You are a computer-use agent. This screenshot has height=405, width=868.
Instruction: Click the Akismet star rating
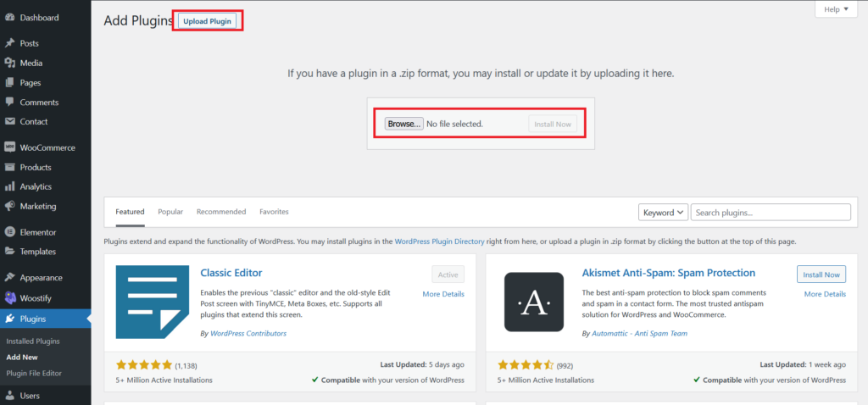click(x=526, y=364)
